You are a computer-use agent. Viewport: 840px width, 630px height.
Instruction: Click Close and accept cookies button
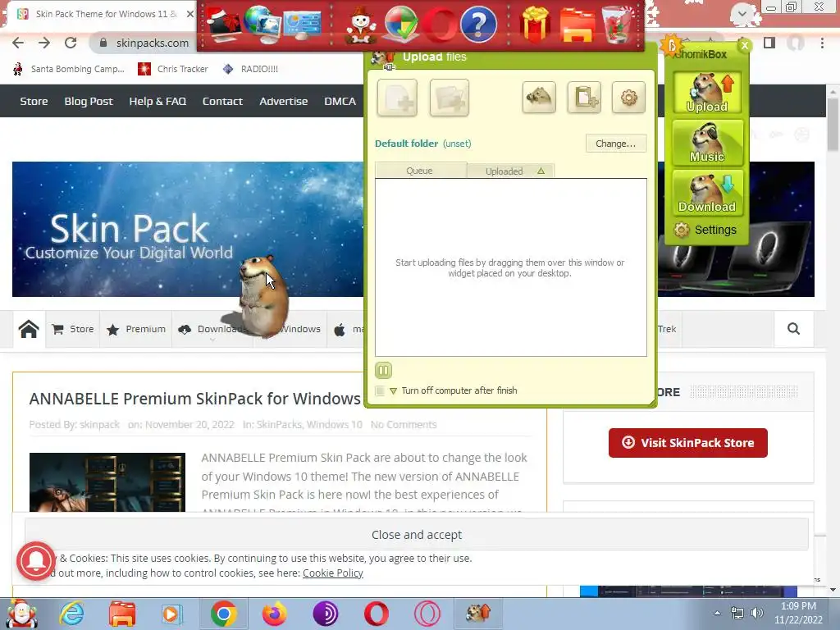coord(416,535)
